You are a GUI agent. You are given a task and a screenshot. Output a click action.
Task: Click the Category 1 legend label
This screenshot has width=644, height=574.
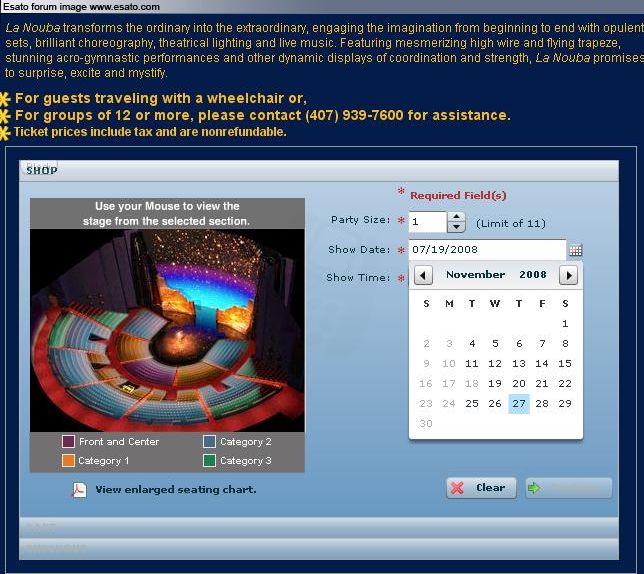click(x=104, y=461)
